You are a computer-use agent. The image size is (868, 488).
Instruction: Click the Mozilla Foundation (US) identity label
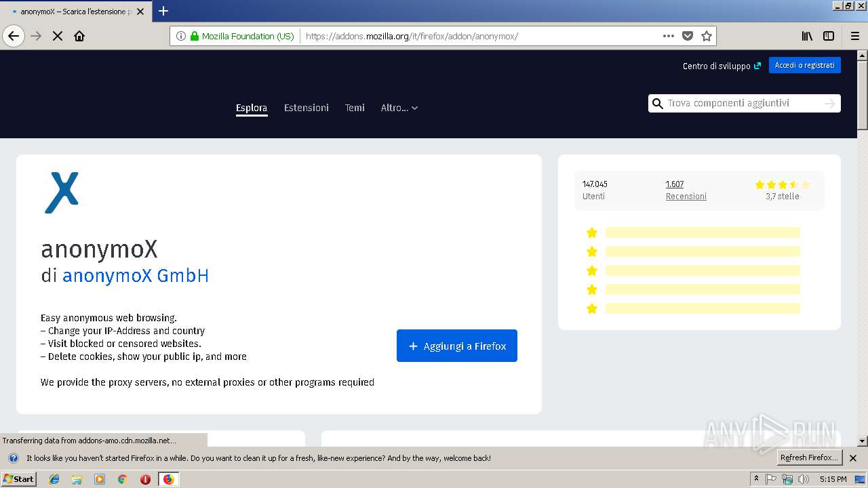point(248,36)
